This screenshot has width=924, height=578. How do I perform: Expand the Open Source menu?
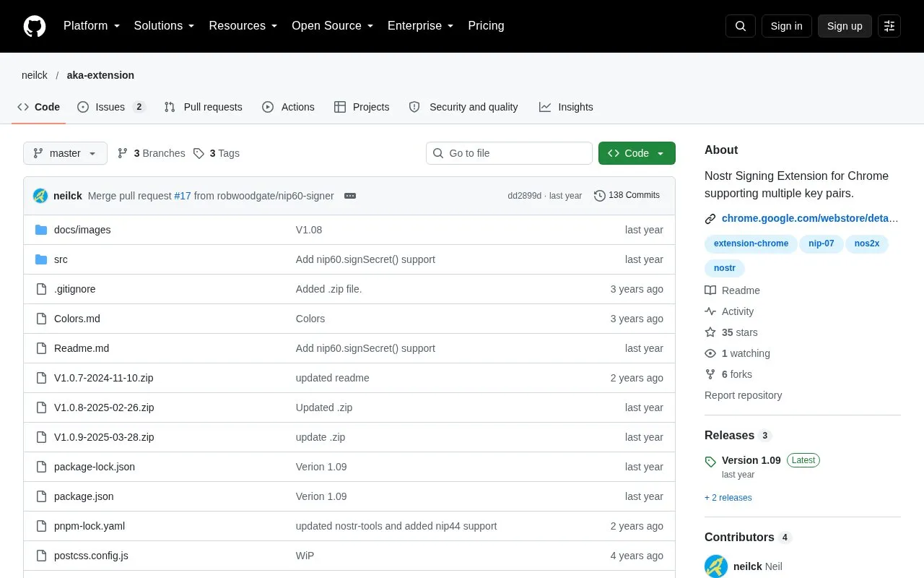[333, 26]
